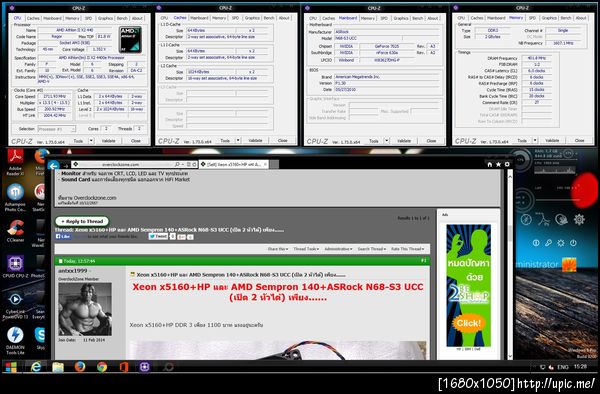The width and height of the screenshot is (600, 394).
Task: Launch Firefox from the taskbar
Action: pyautogui.click(x=80, y=367)
